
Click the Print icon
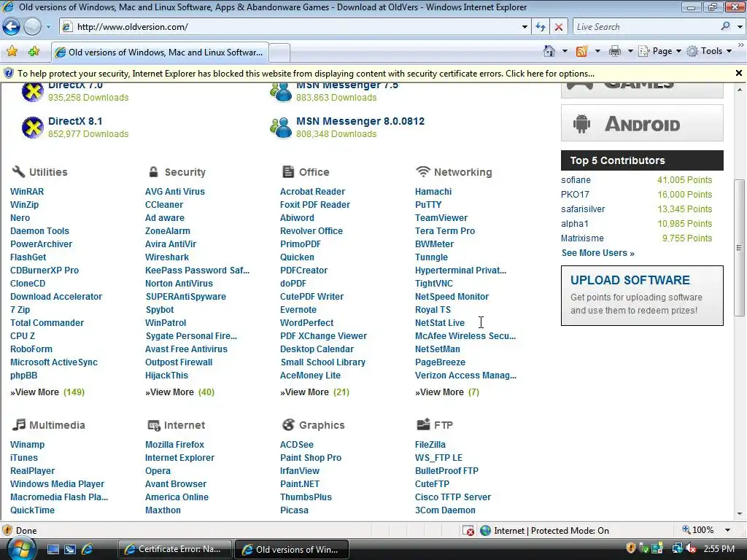pyautogui.click(x=615, y=51)
